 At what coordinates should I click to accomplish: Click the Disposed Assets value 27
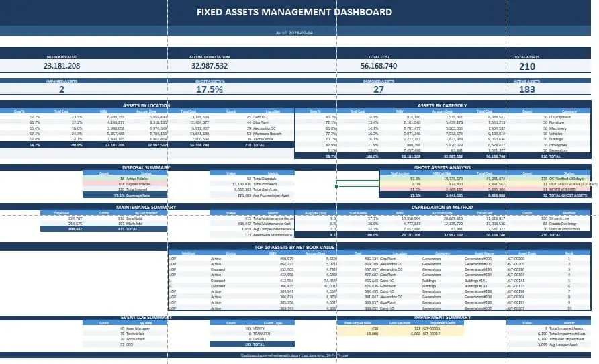379,89
